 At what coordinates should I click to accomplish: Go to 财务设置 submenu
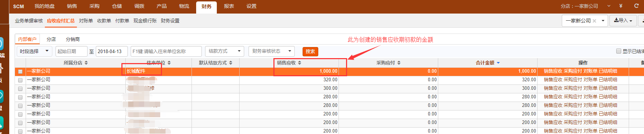point(170,21)
